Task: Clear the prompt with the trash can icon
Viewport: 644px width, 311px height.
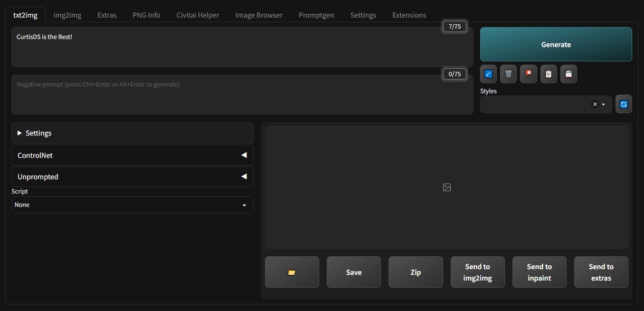Action: pyautogui.click(x=508, y=74)
